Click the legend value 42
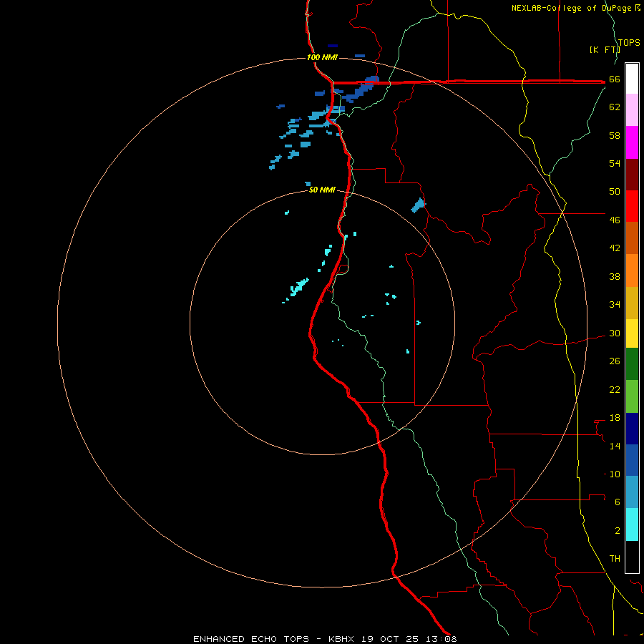 point(615,248)
